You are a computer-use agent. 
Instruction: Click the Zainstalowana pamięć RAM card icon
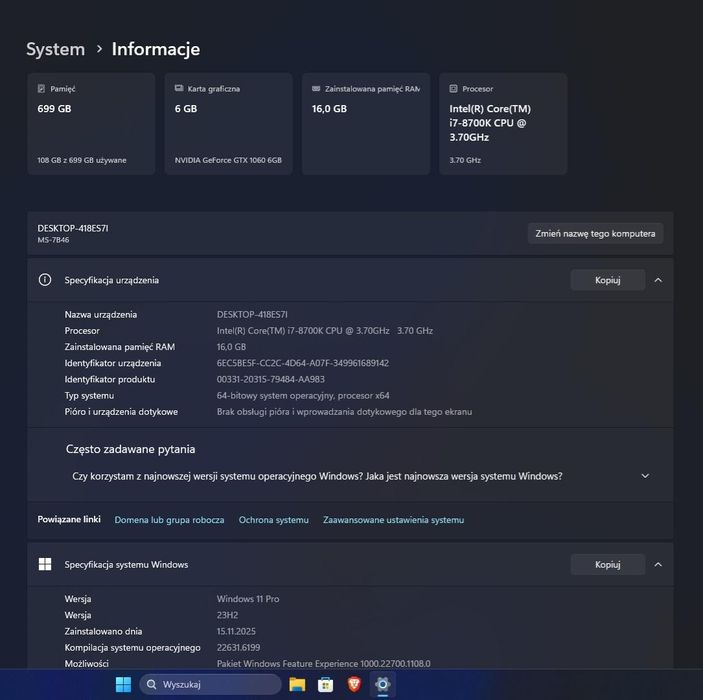[x=316, y=88]
